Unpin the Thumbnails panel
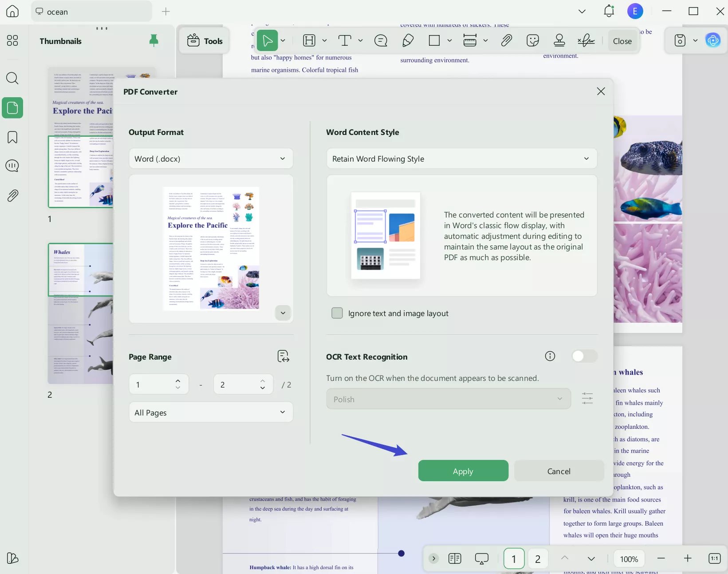 (x=154, y=40)
